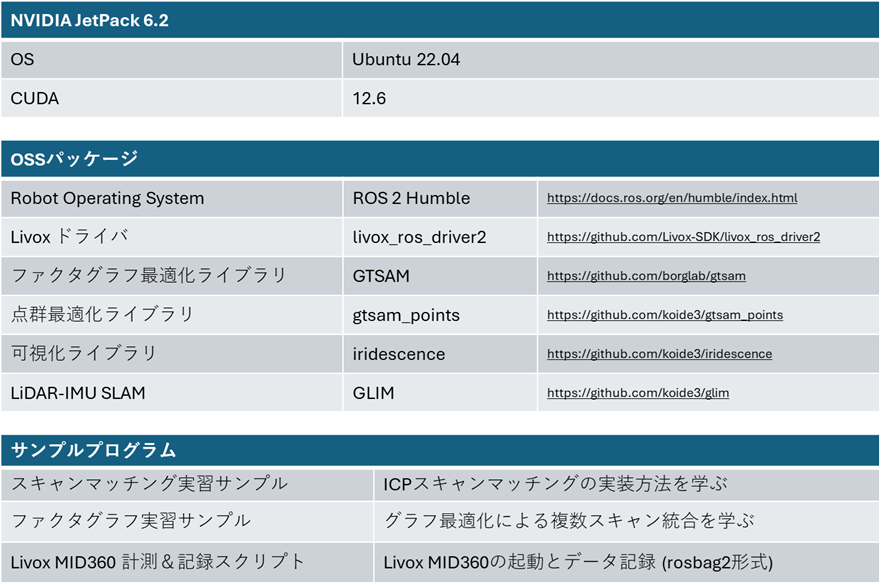Open the borglab/gtsam GitHub link
883x585 pixels.
[646, 276]
